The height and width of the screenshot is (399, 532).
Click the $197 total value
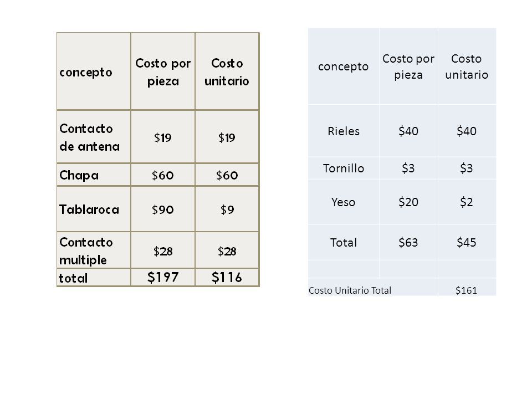coord(163,277)
